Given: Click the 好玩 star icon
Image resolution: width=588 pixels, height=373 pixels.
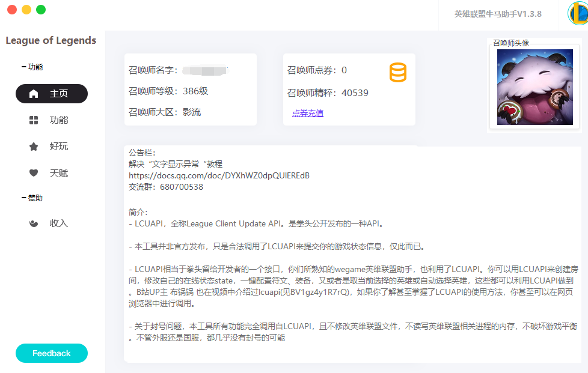Looking at the screenshot, I should click(34, 146).
